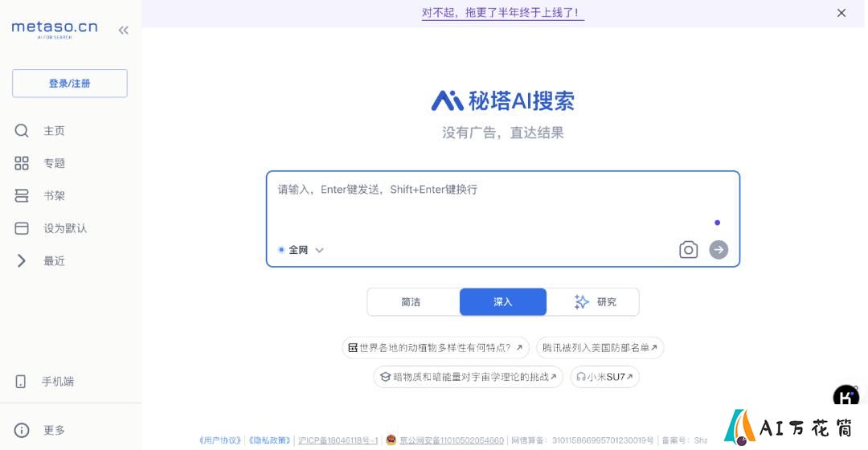Click the 秘塔AI搜索 logo
868x450 pixels.
[x=502, y=100]
